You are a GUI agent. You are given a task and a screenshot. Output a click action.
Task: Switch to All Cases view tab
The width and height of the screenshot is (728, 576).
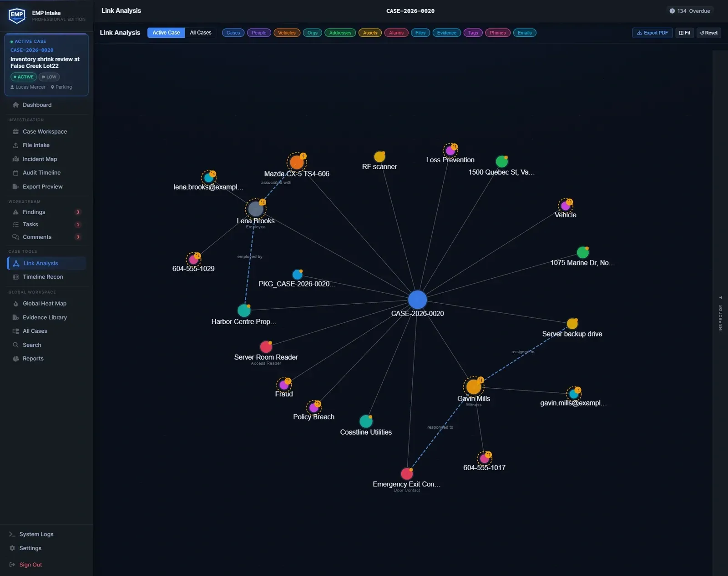[x=201, y=33]
